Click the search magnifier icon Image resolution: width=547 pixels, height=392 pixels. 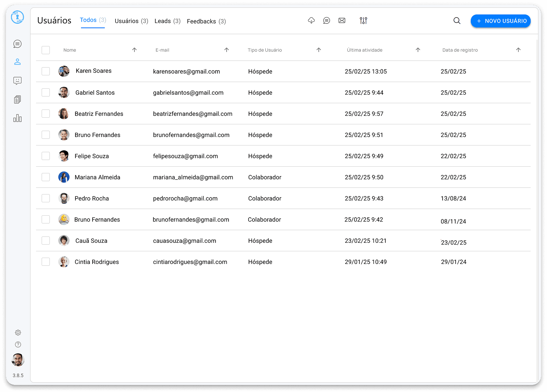(x=457, y=21)
